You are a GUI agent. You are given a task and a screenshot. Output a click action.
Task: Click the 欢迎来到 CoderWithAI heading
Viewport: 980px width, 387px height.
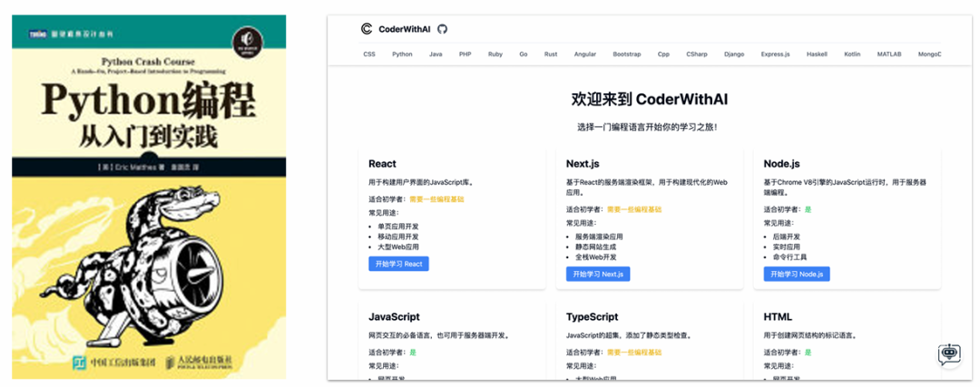coord(650,100)
